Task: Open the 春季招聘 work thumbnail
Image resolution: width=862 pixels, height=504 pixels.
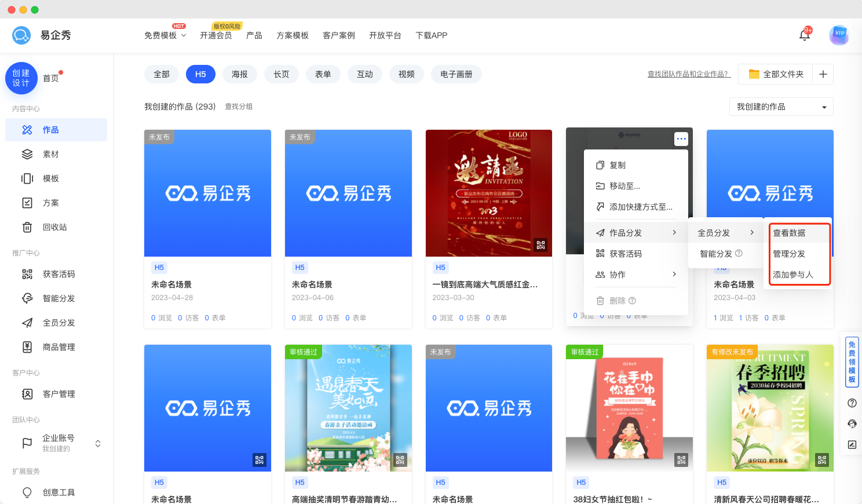Action: click(x=770, y=408)
